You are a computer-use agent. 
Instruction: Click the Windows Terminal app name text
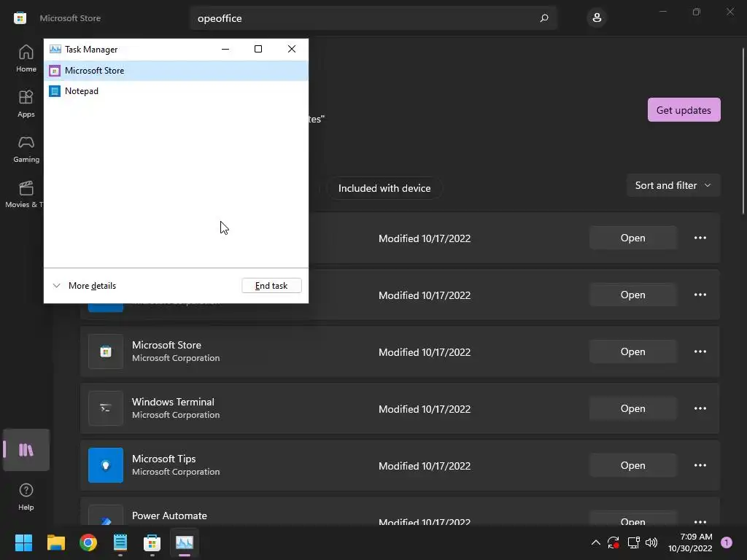(x=173, y=402)
